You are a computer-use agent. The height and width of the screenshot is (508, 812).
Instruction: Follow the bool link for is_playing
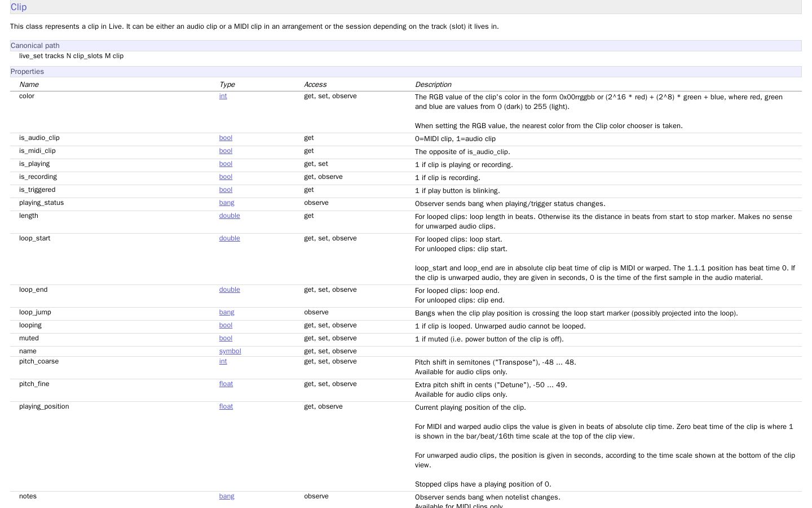[x=226, y=164]
